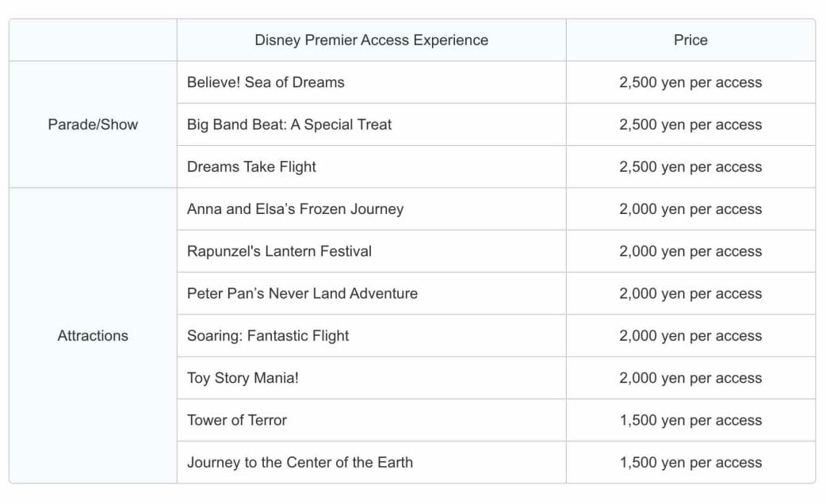Select the Tower of Terror price cell
This screenshot has width=826, height=504.
click(690, 421)
